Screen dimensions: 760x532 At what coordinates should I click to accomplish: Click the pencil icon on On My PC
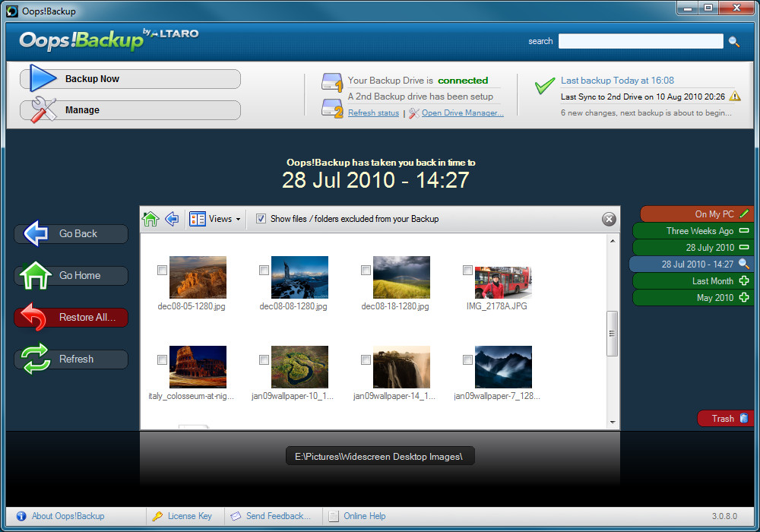745,214
